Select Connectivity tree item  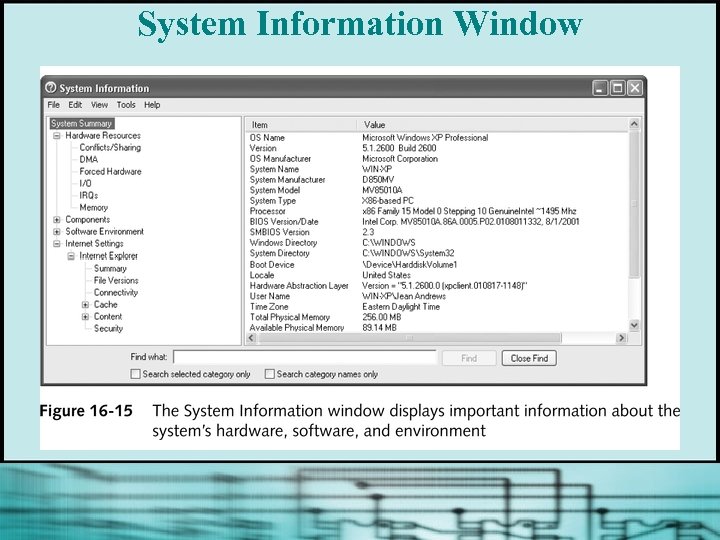coord(116,292)
